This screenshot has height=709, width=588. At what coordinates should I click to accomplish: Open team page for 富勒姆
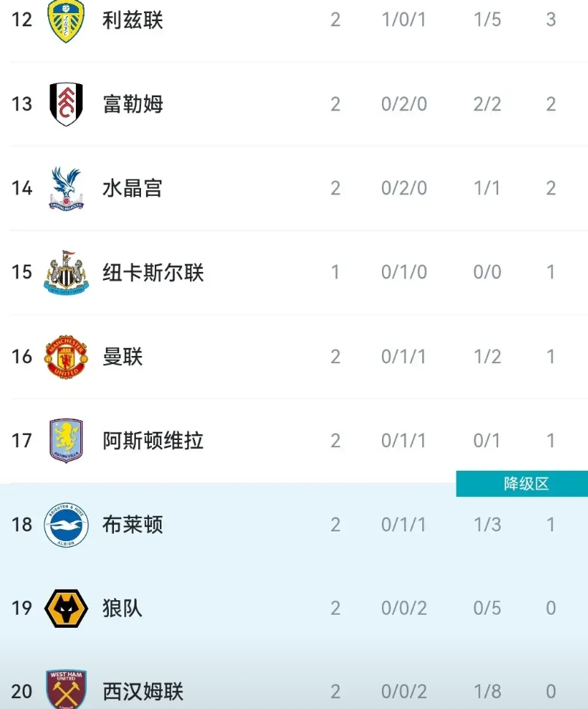[x=132, y=105]
